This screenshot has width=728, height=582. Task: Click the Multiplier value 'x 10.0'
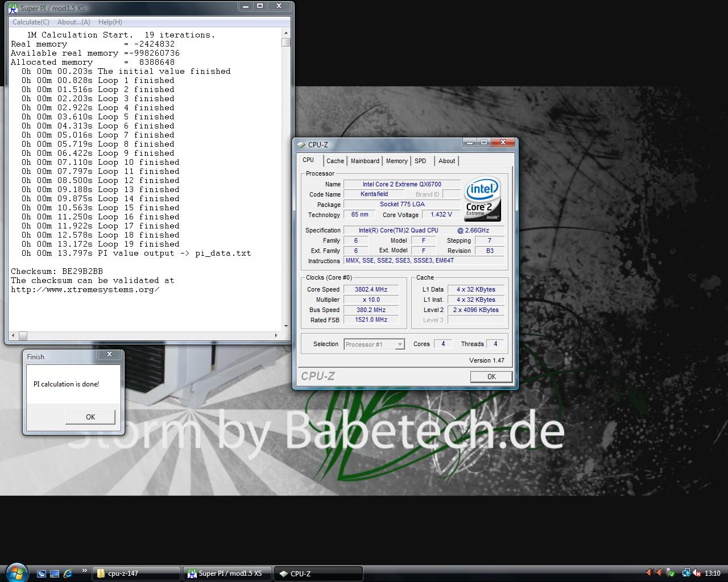pos(371,300)
